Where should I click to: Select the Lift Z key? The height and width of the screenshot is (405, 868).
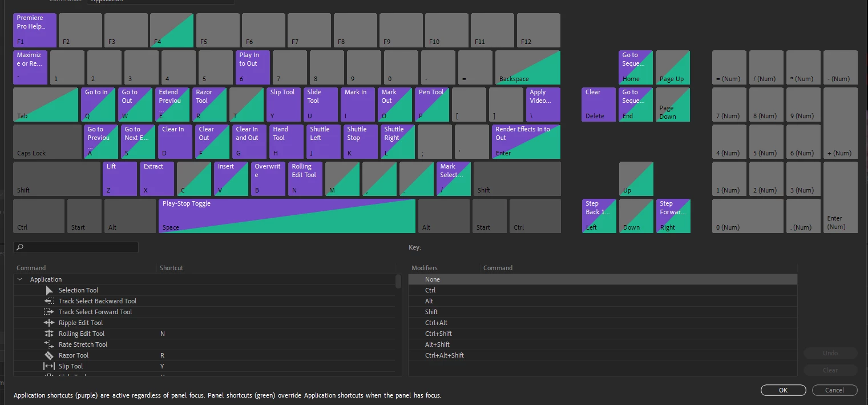tap(120, 179)
